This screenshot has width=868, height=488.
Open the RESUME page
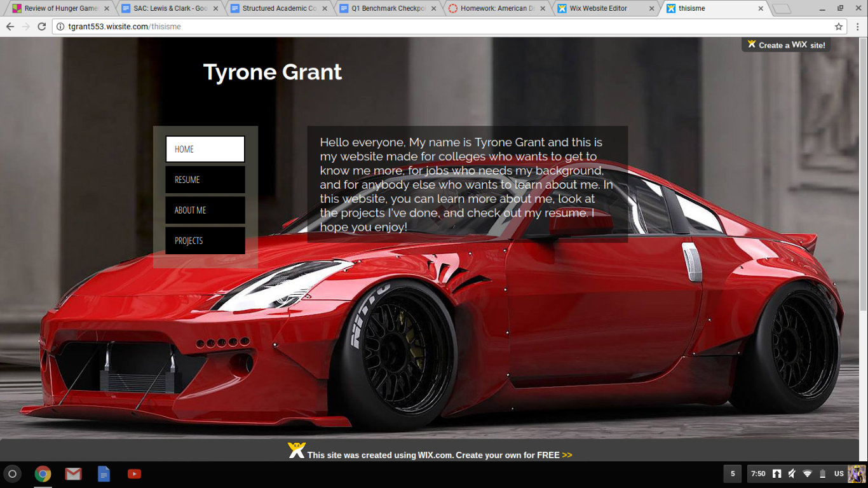[x=205, y=180]
